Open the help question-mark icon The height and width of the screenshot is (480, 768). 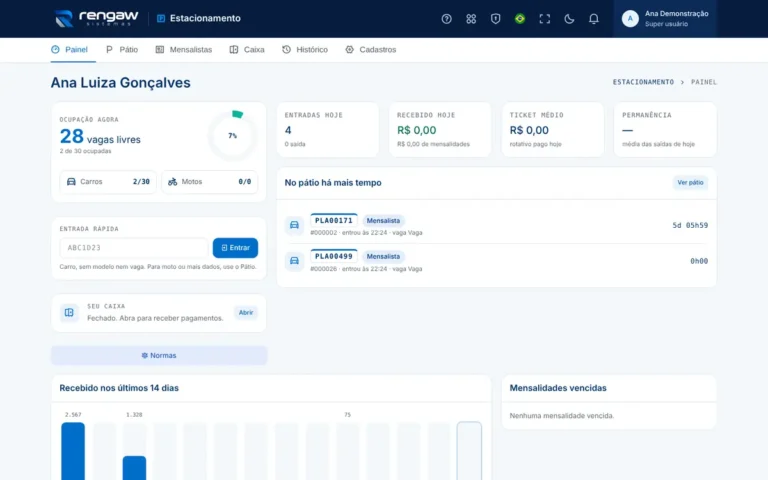pos(446,19)
